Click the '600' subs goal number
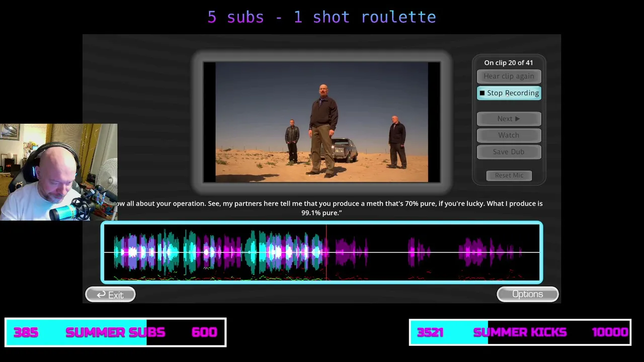Screen dimensions: 644x362 [x=204, y=332]
